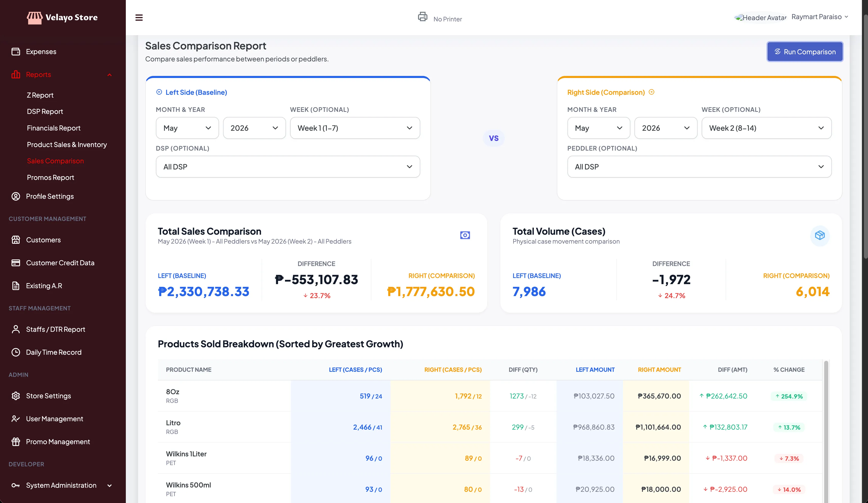Viewport: 868px width, 503px height.
Task: Click the Profile Settings user icon
Action: (16, 196)
